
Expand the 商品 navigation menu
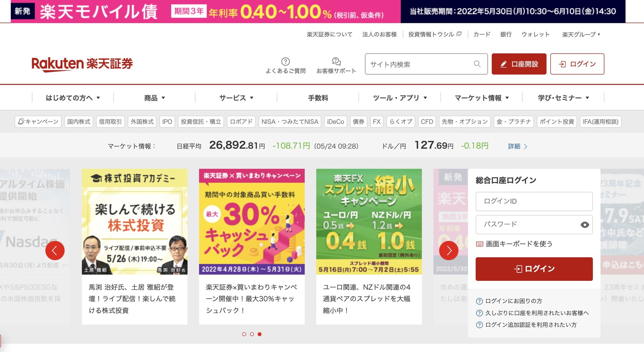point(154,98)
